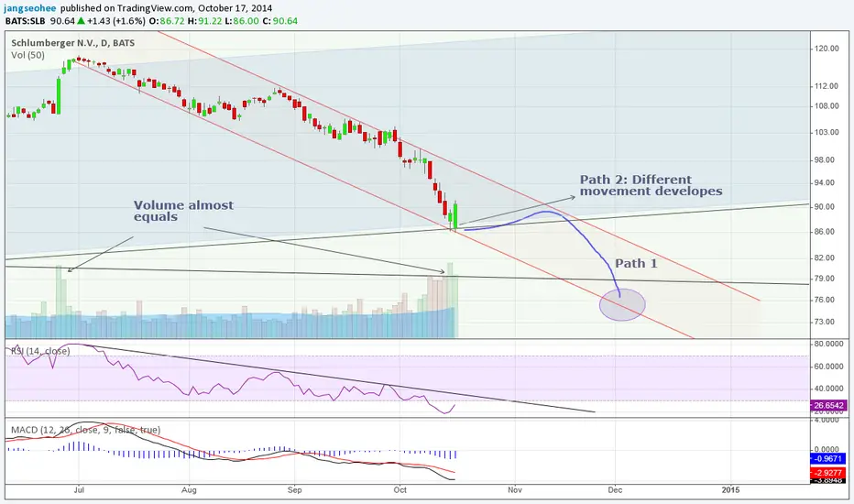Click the Path 1 target ellipse near 76
This screenshot has height=504, width=854.
click(x=622, y=304)
